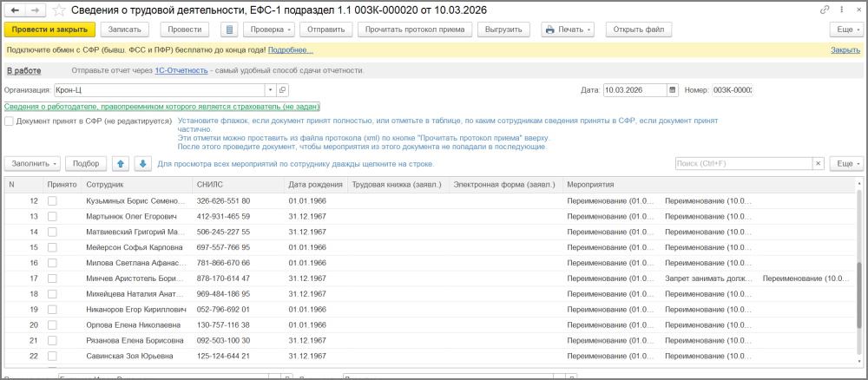Screen dimensions: 868x380
Task: Open the top toolbar Еще menu
Action: click(845, 29)
